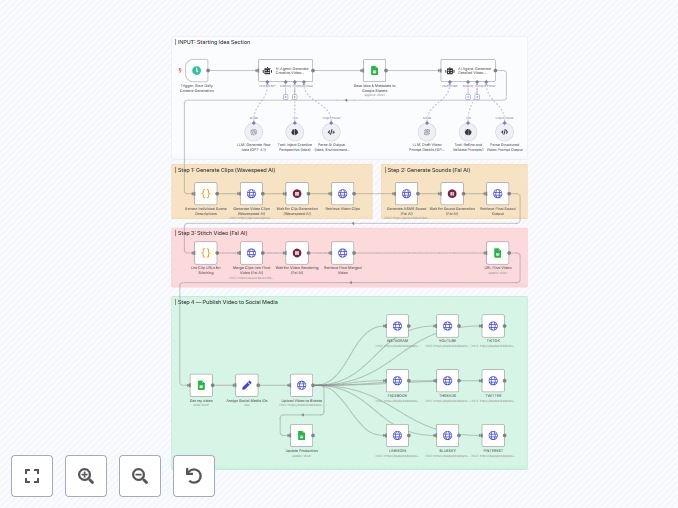Select the LINKEDIN publish node
This screenshot has height=508, width=678.
coord(397,435)
